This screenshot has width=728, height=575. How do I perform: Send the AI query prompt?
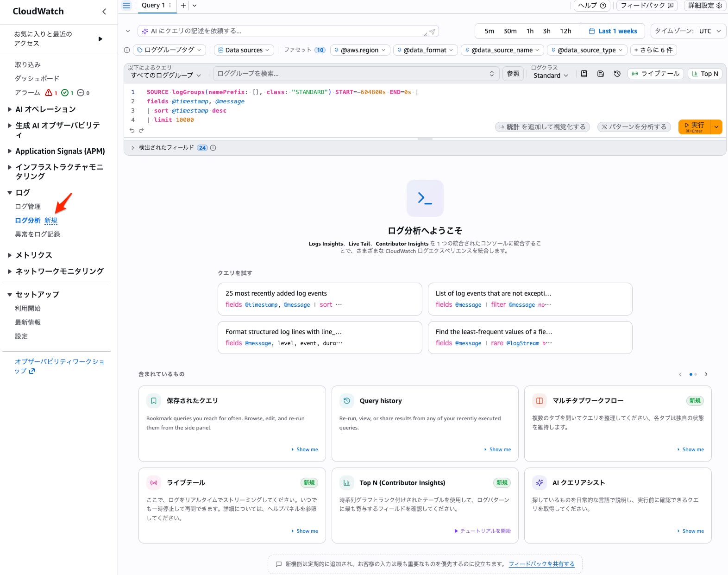coord(432,32)
